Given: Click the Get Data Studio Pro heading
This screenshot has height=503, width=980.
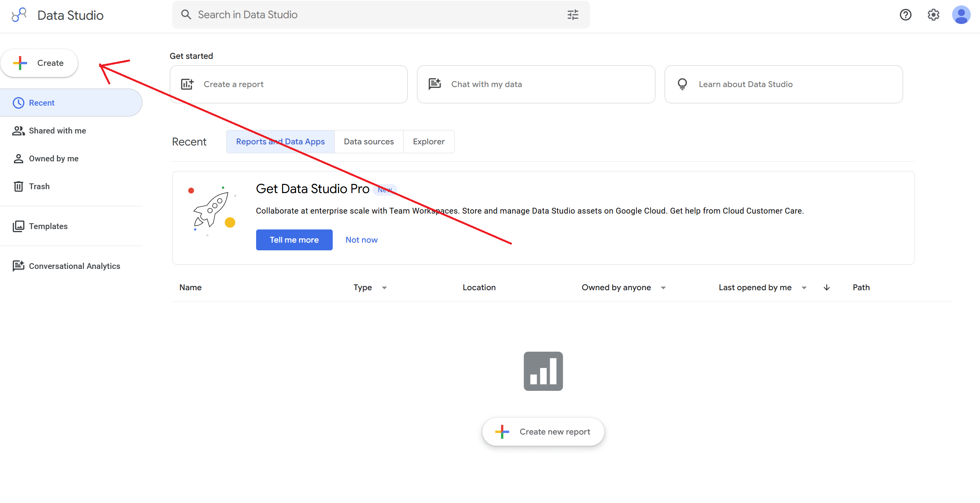Looking at the screenshot, I should 313,189.
